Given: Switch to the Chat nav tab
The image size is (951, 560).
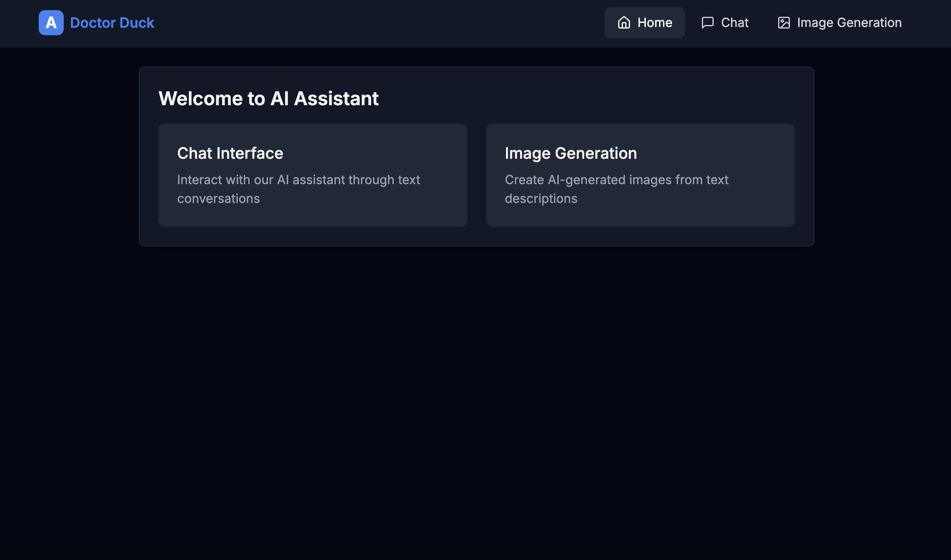Looking at the screenshot, I should tap(725, 23).
